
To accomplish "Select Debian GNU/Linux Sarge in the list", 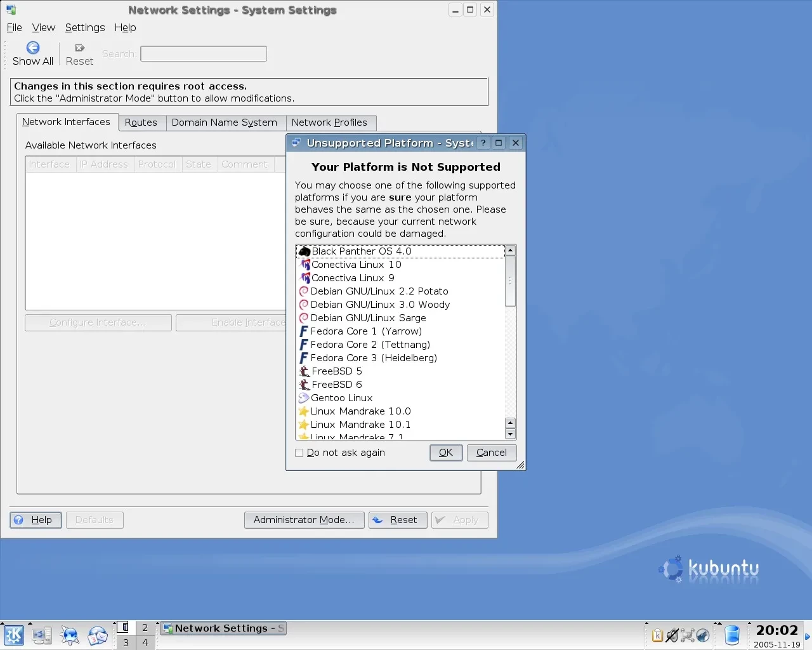I will pos(368,318).
